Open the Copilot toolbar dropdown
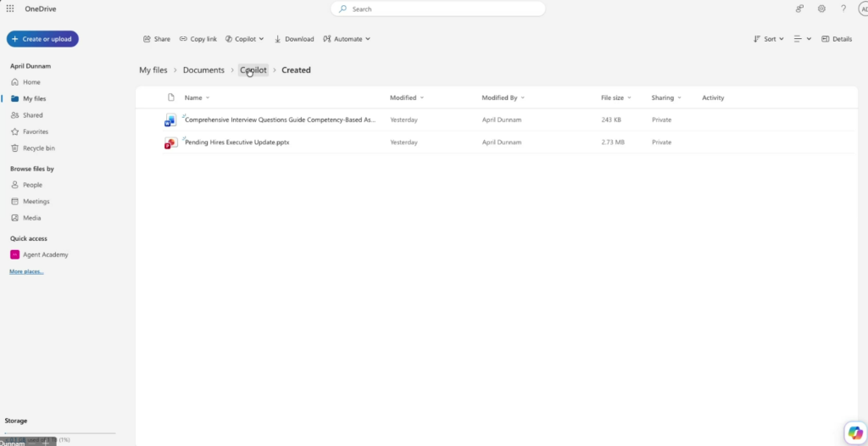868x446 pixels. point(244,39)
